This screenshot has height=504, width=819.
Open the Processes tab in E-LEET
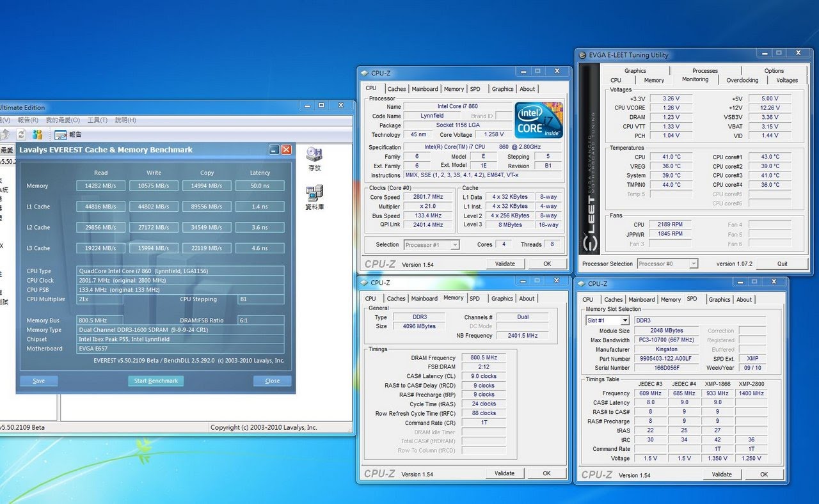705,71
